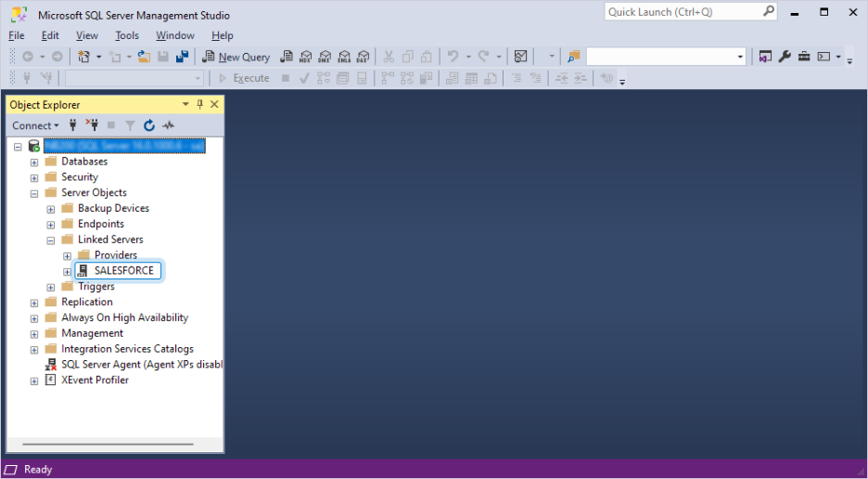Click the Open File folder icon
This screenshot has height=479, width=868.
click(x=143, y=57)
